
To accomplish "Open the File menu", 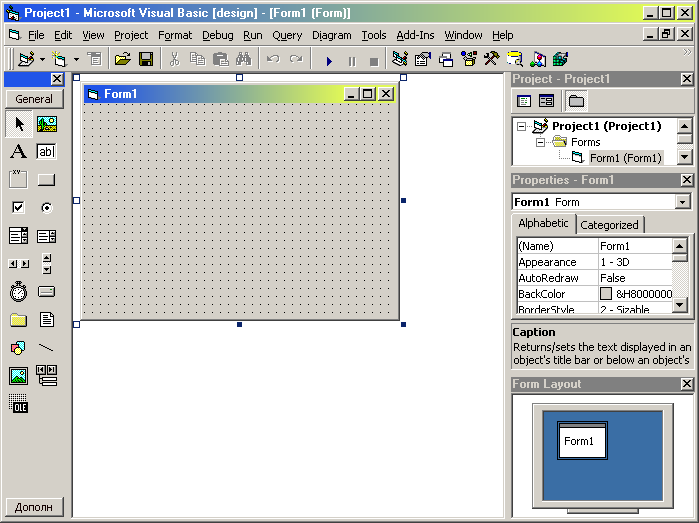I will [36, 35].
